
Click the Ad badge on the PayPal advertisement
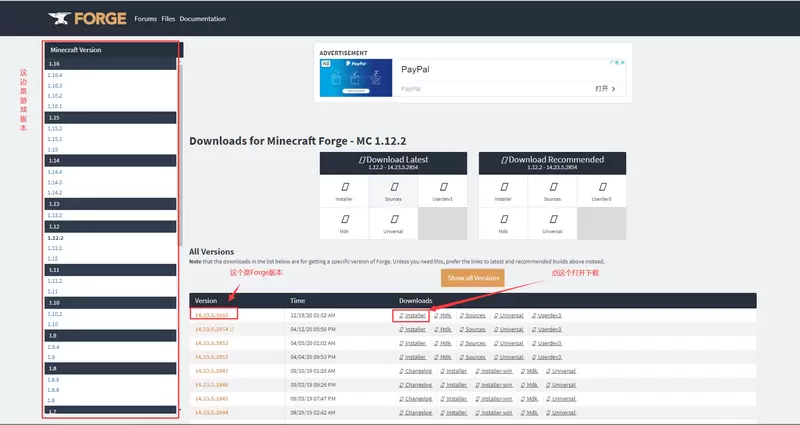(325, 63)
